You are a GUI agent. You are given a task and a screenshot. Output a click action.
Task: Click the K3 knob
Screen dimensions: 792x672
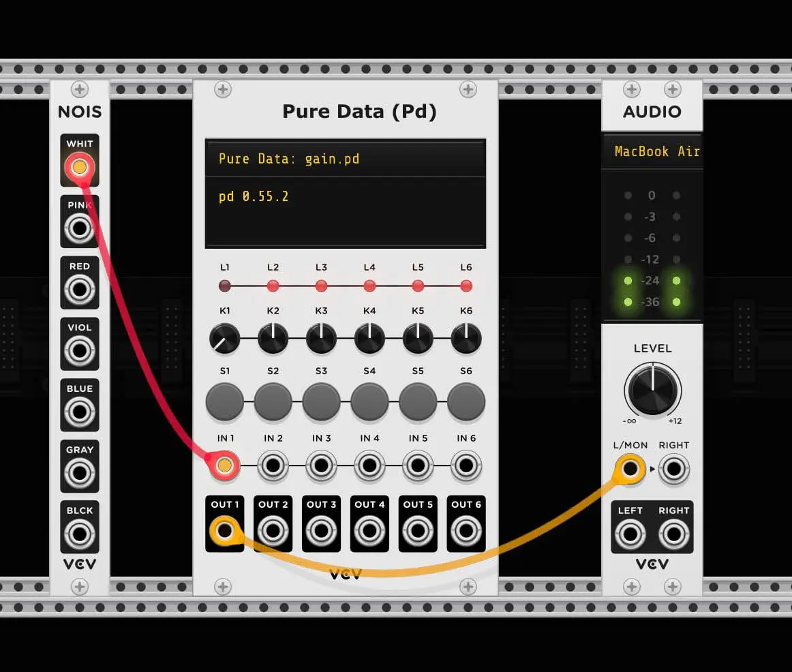click(321, 338)
